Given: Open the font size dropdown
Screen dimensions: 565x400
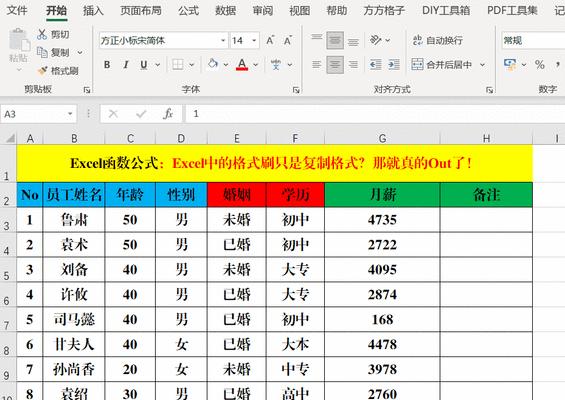Looking at the screenshot, I should click(x=254, y=40).
